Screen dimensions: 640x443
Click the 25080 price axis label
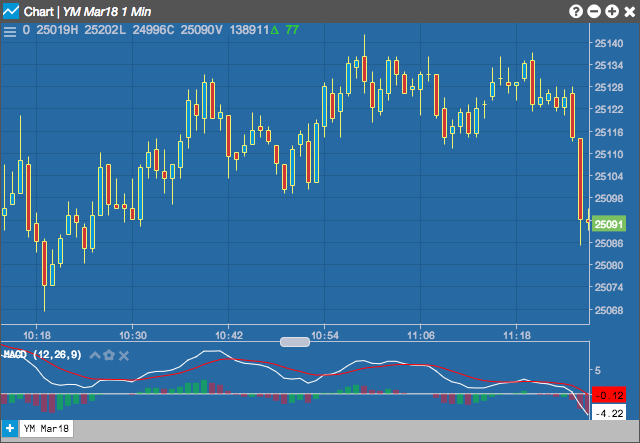tap(609, 265)
